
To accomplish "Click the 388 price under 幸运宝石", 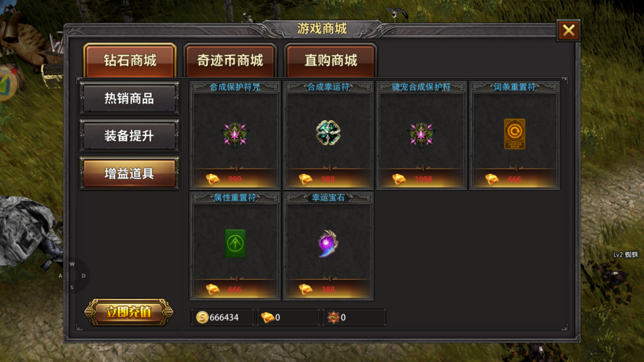I will coord(328,290).
